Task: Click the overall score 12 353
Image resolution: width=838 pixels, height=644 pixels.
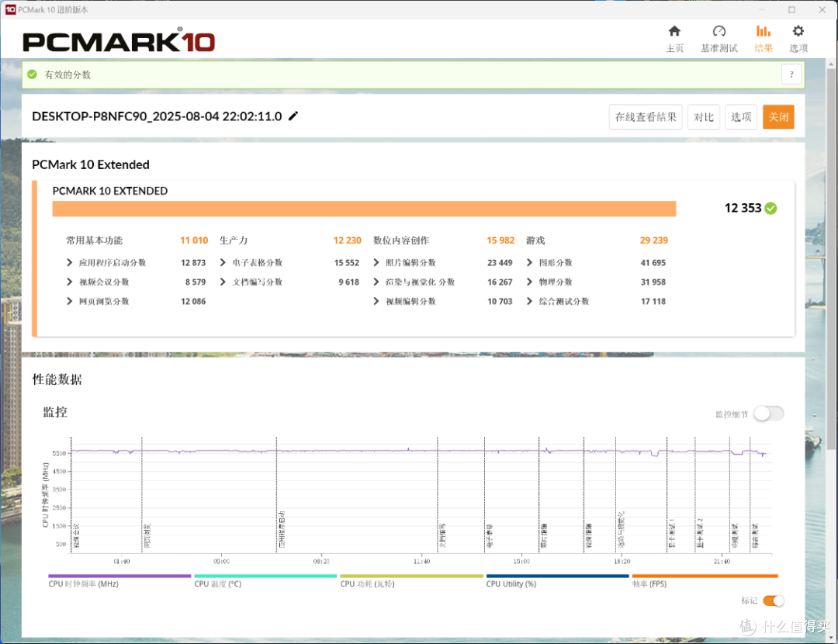Action: [743, 209]
